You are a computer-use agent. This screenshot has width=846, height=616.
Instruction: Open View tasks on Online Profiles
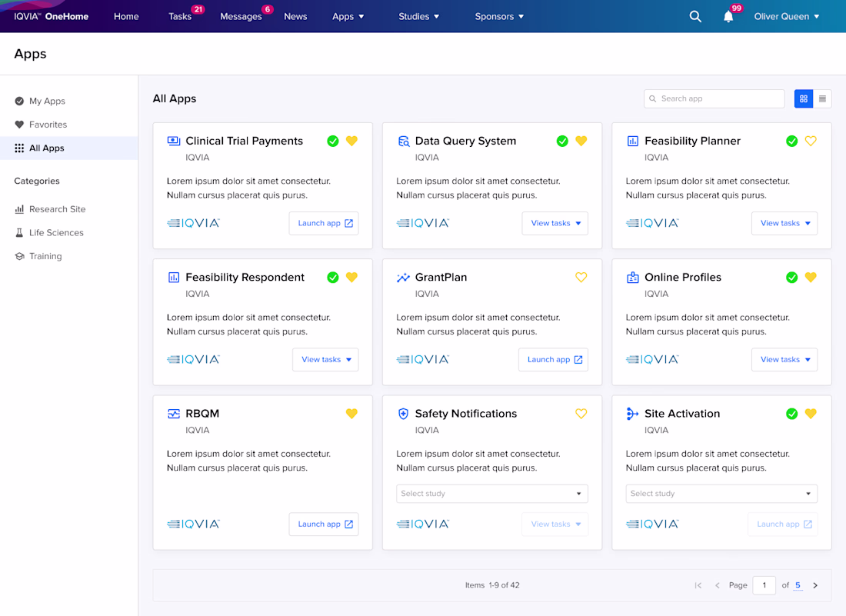pyautogui.click(x=784, y=360)
